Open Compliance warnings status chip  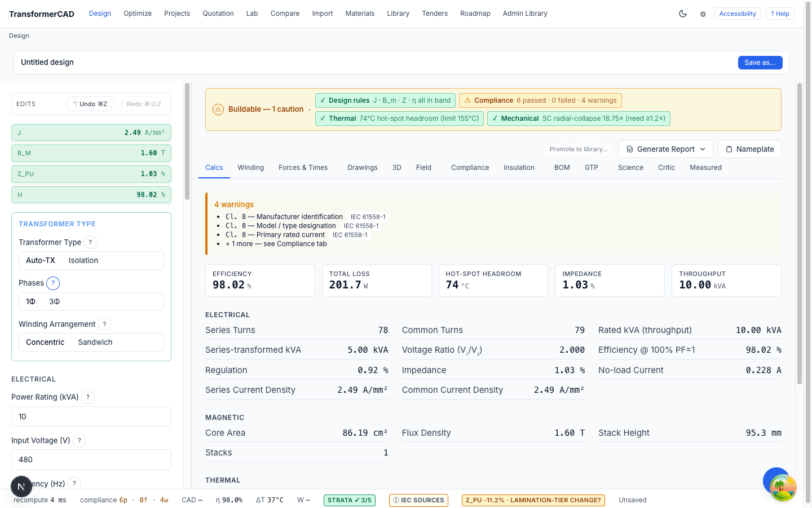[x=540, y=100]
